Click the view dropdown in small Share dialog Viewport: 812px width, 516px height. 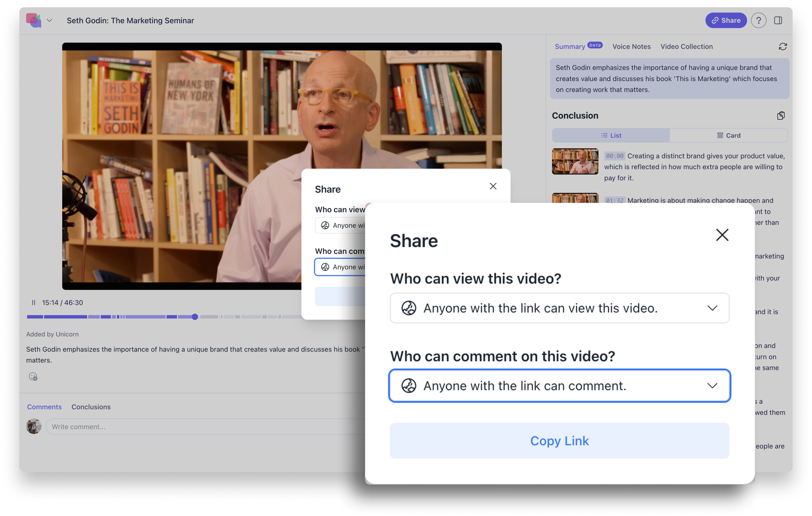pos(340,225)
